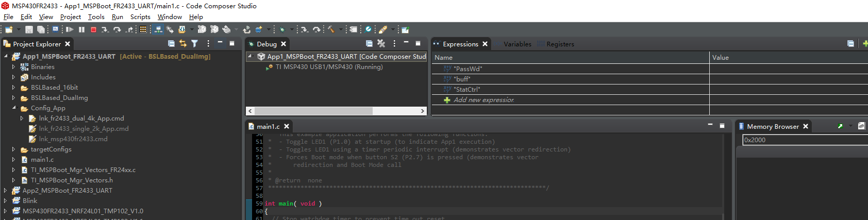Expand the Binaries node
868x220 pixels.
point(14,66)
